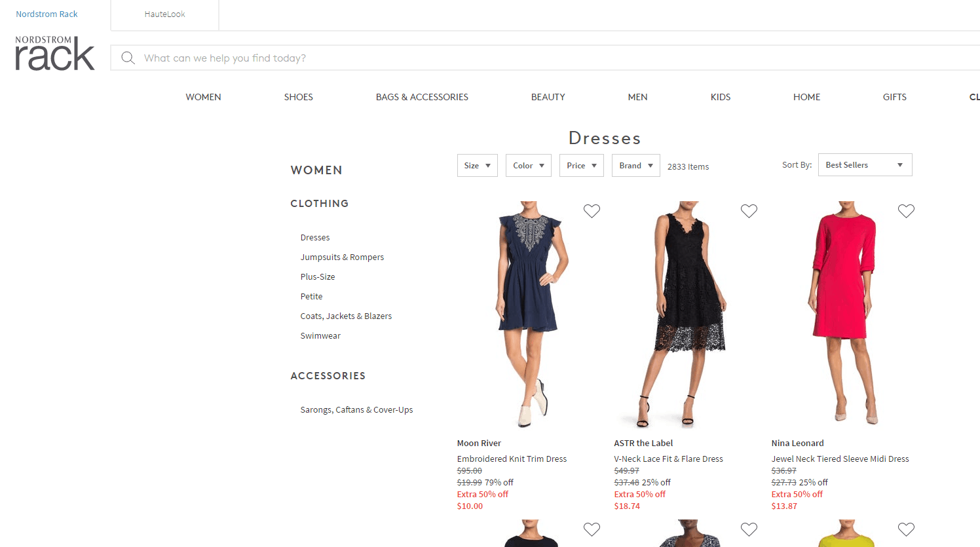This screenshot has height=547, width=980.
Task: Favorite the black top item in second row
Action: click(592, 529)
